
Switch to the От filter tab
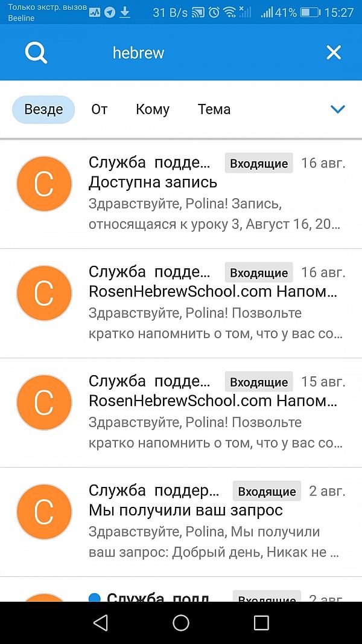100,109
